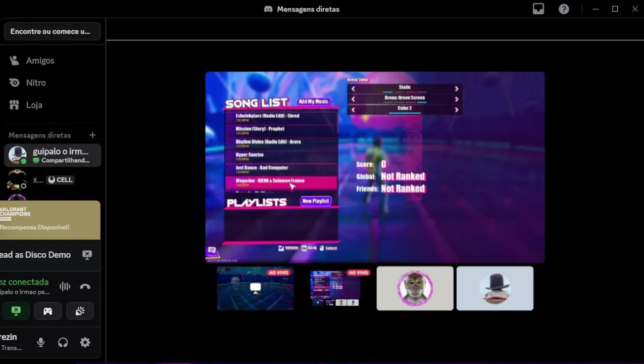Click the CELL server tag badge

click(60, 180)
